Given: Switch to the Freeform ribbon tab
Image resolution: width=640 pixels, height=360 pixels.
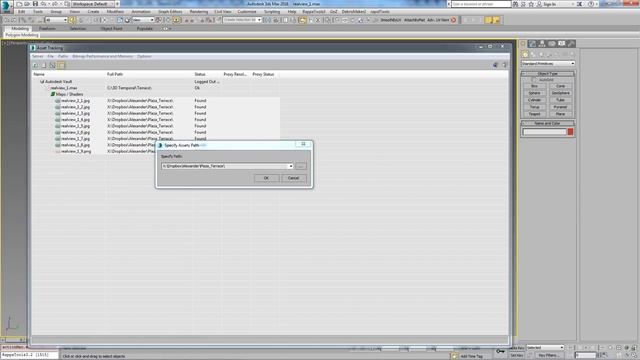Looking at the screenshot, I should tap(47, 29).
